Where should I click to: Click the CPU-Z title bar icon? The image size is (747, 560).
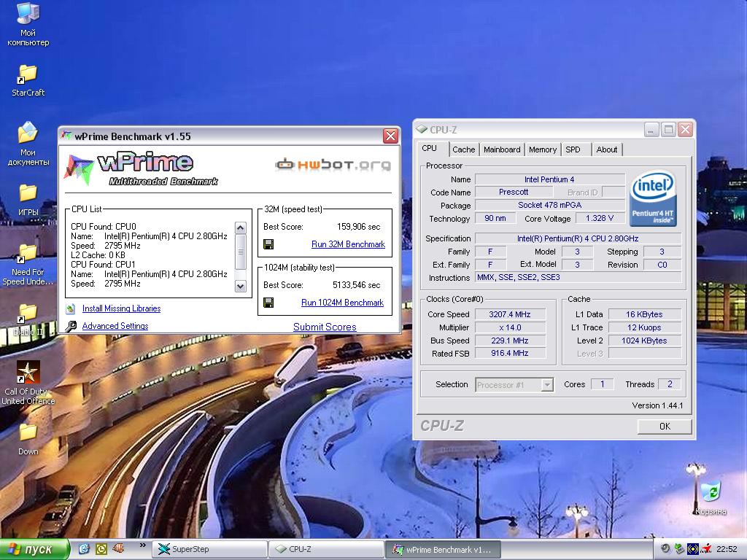(422, 129)
